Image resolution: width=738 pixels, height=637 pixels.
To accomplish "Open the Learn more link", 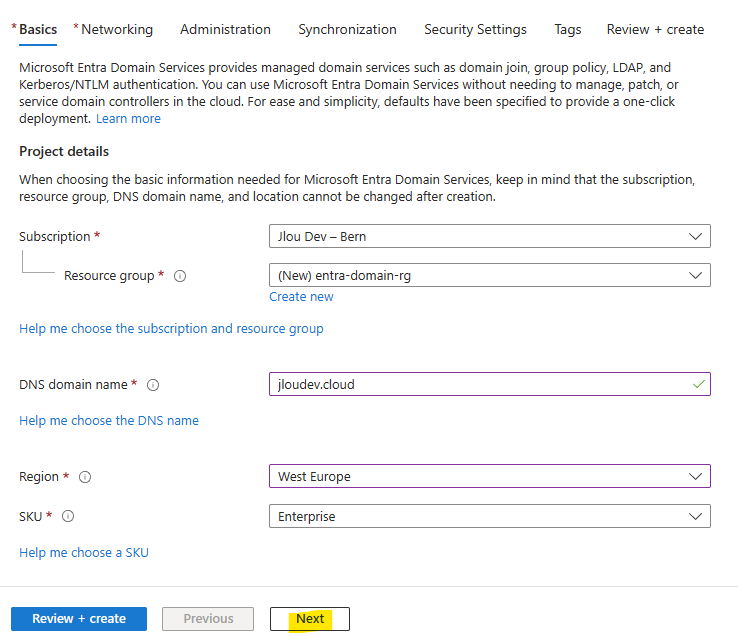I will coord(128,119).
